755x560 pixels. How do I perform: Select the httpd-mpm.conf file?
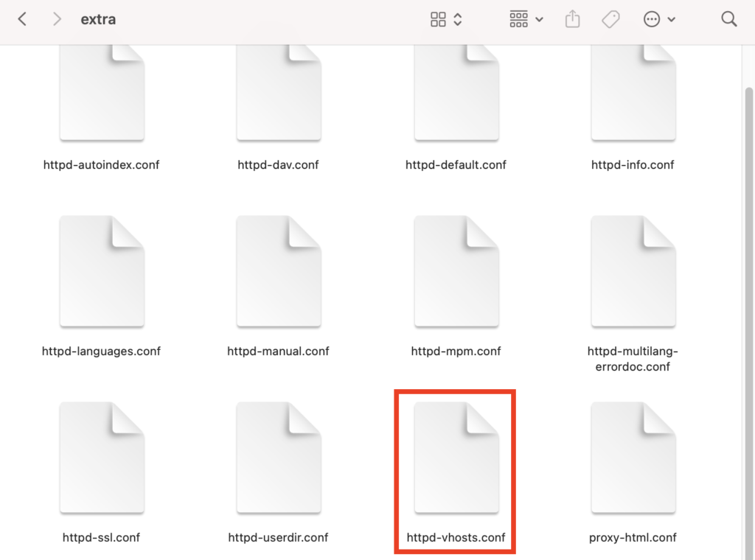point(456,272)
